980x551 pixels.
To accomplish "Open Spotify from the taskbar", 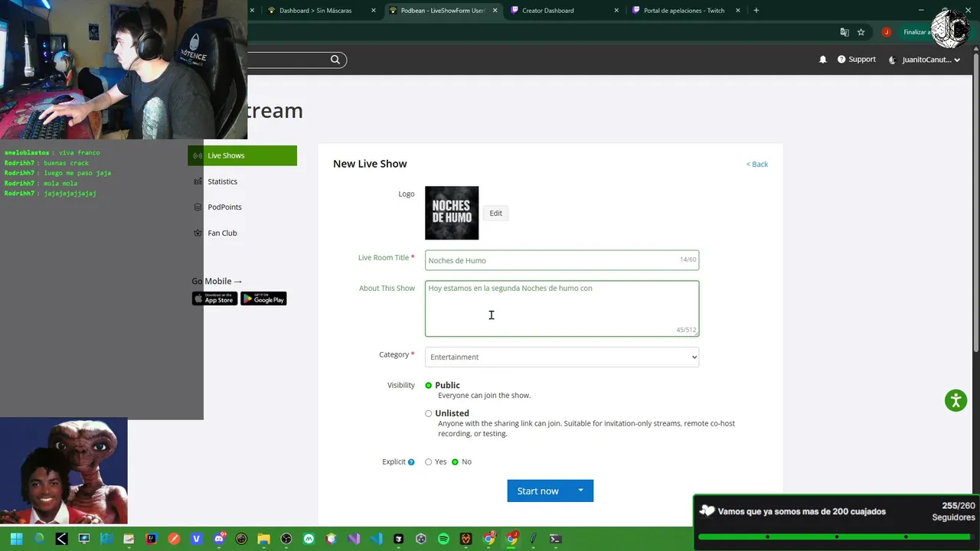I will click(443, 539).
